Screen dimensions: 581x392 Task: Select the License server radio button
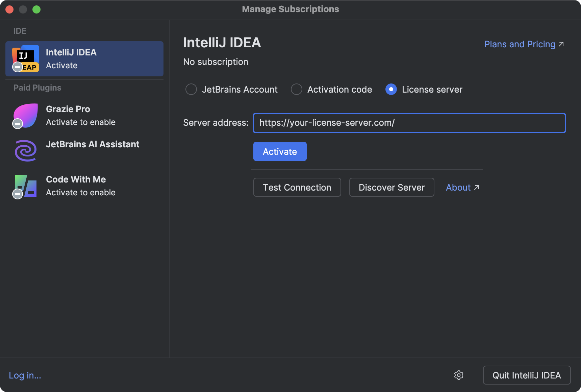coord(391,89)
